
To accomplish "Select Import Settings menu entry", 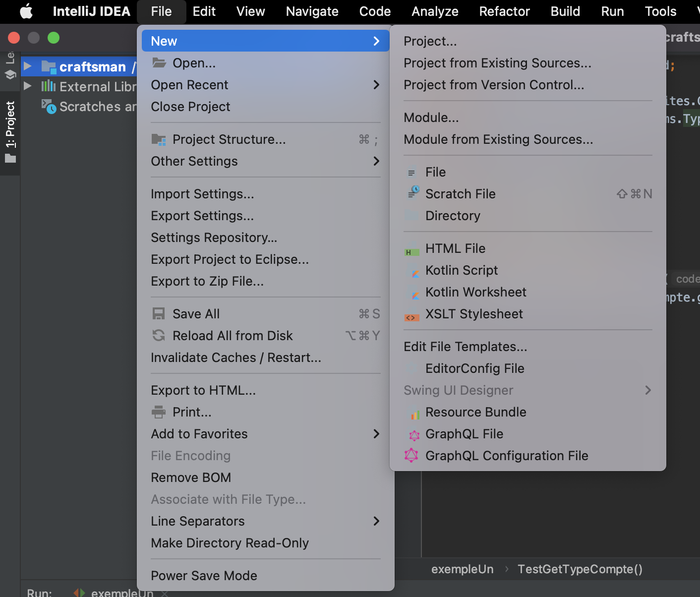I will click(266, 194).
